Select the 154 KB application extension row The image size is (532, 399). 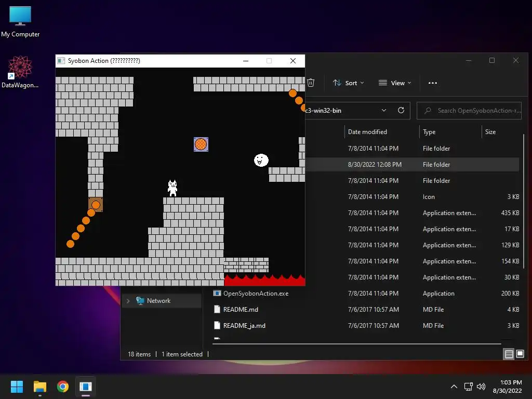pos(412,261)
